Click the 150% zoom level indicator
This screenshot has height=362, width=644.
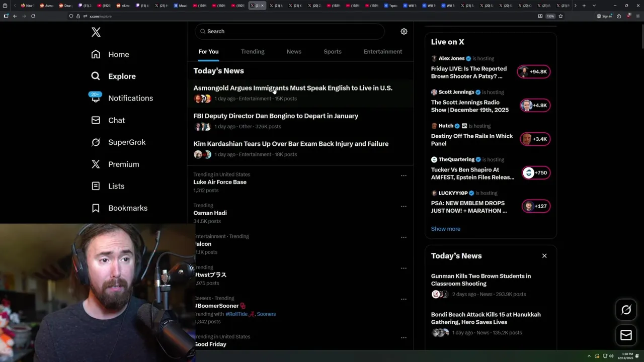[x=550, y=16]
